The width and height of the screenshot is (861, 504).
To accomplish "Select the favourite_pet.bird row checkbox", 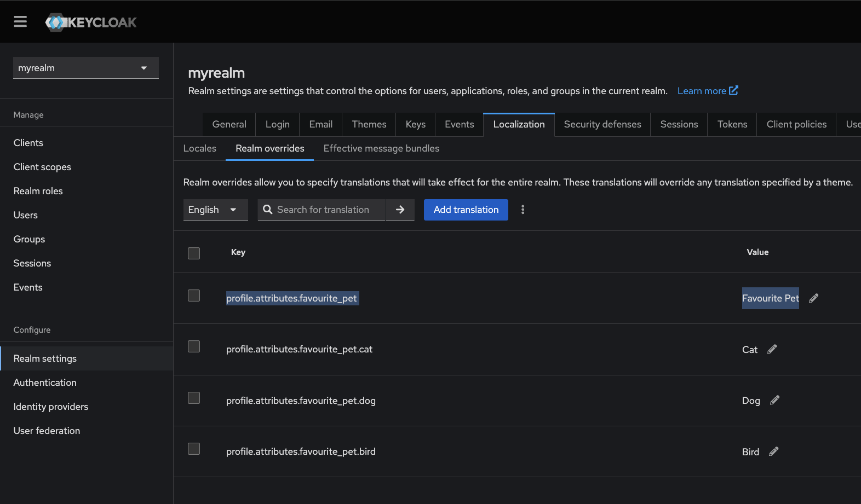I will pyautogui.click(x=194, y=449).
